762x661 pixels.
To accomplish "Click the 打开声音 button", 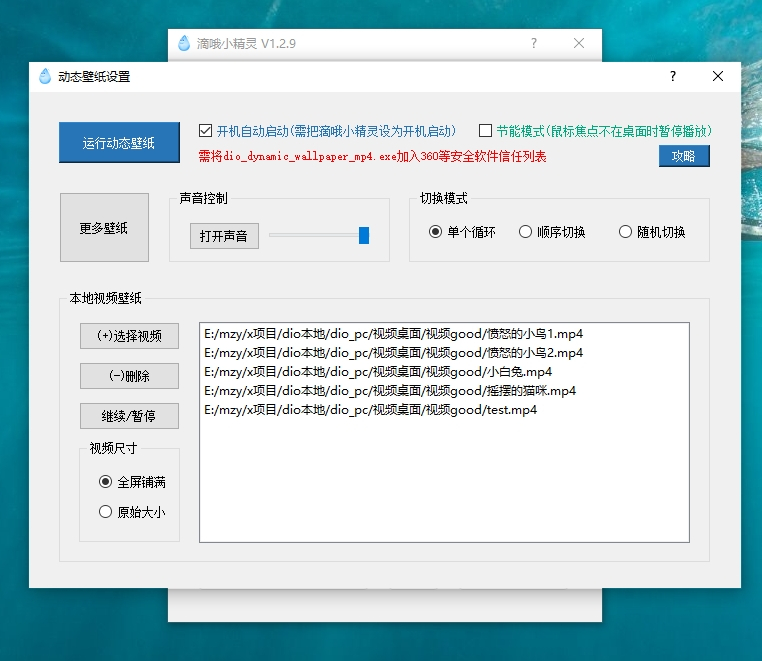I will [224, 236].
